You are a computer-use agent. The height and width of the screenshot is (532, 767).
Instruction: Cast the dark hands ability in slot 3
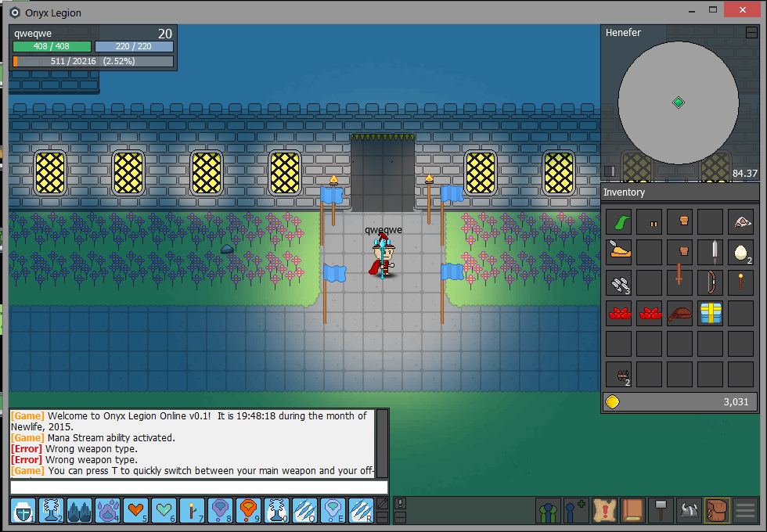(x=79, y=510)
